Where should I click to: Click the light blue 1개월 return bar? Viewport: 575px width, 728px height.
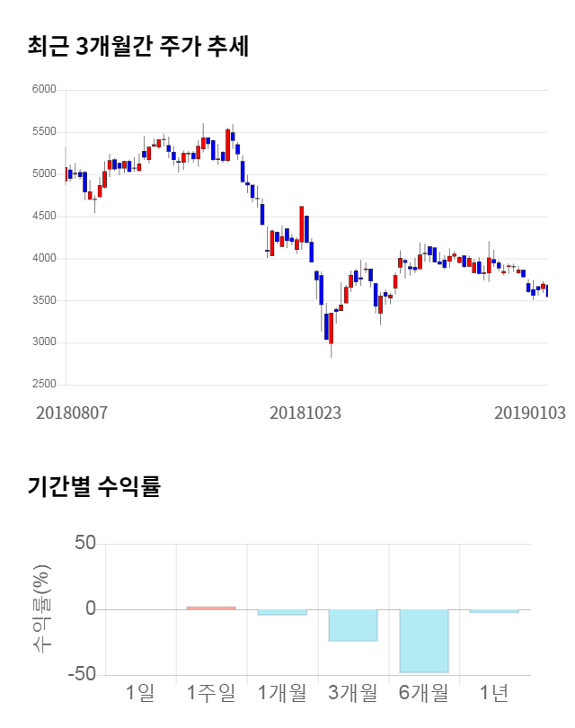coord(282,612)
